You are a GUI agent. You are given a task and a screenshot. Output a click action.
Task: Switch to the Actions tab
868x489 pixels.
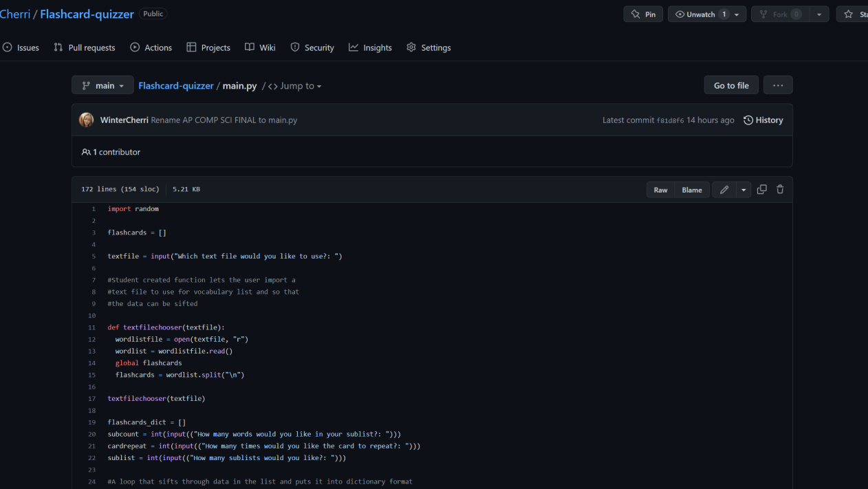click(x=151, y=47)
